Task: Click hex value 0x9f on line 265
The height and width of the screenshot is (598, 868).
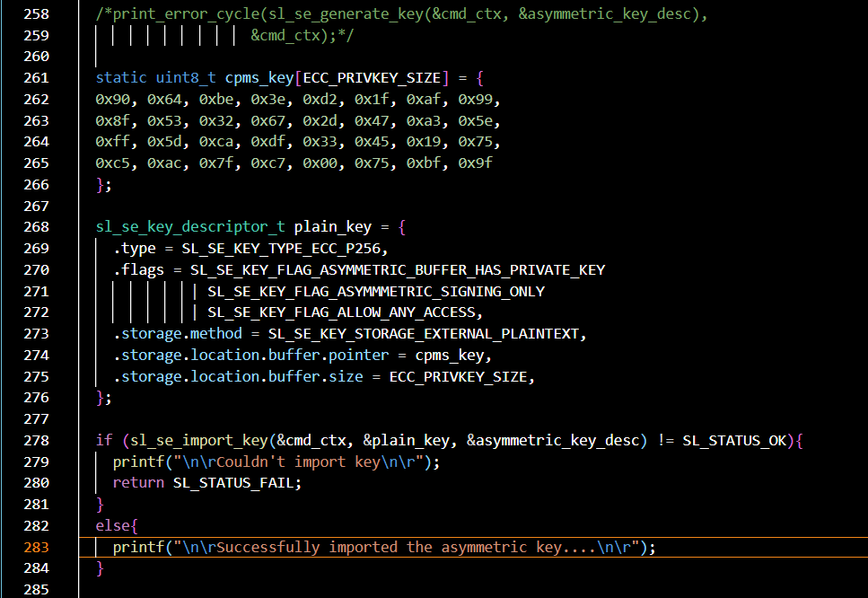Action: 476,163
